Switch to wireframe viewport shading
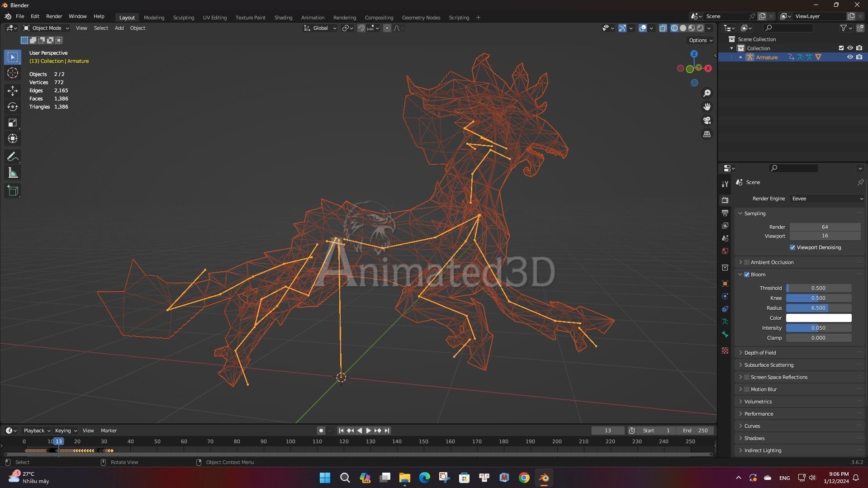This screenshot has height=488, width=868. (x=674, y=28)
